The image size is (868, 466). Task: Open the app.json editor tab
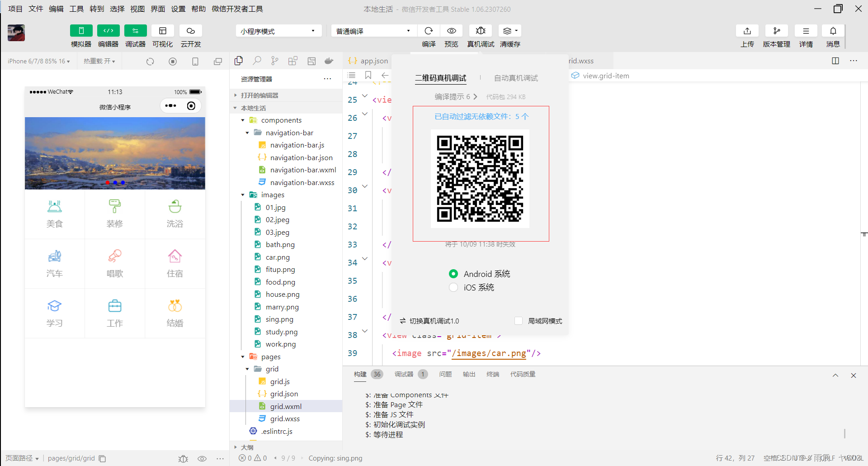(368, 61)
